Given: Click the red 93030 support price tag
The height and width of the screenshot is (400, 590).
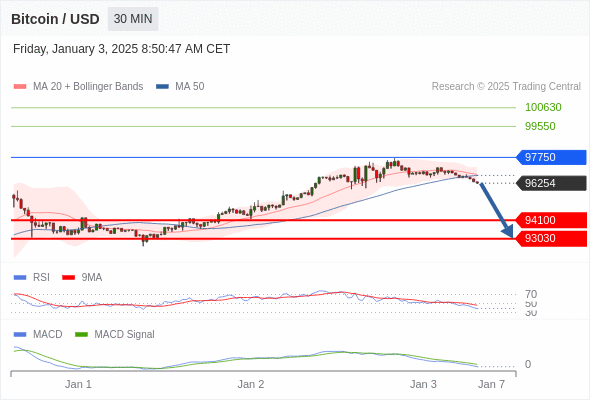Looking at the screenshot, I should tap(551, 239).
